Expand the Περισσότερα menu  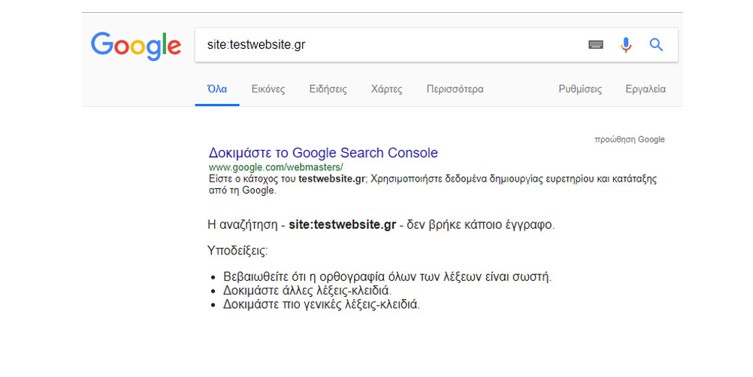[x=455, y=89]
